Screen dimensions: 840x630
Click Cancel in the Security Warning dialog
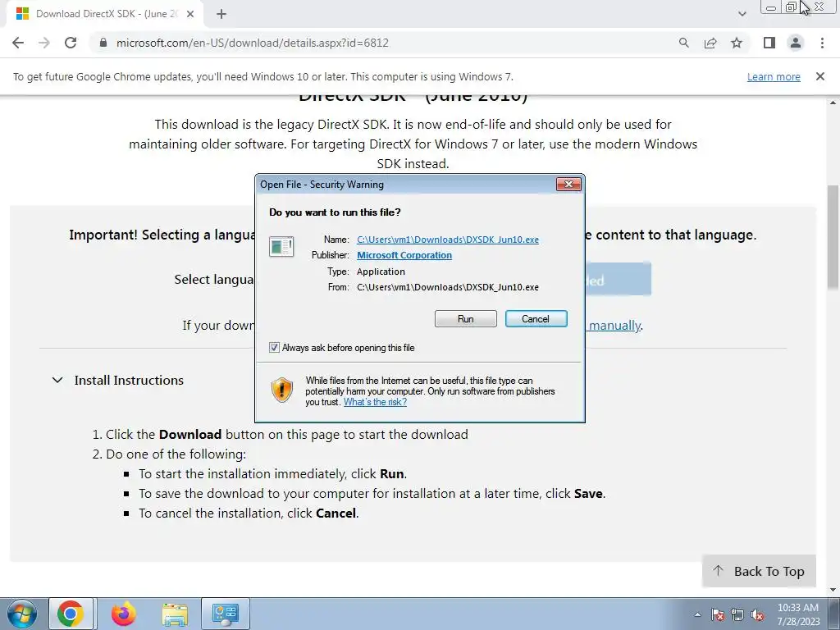(x=536, y=319)
